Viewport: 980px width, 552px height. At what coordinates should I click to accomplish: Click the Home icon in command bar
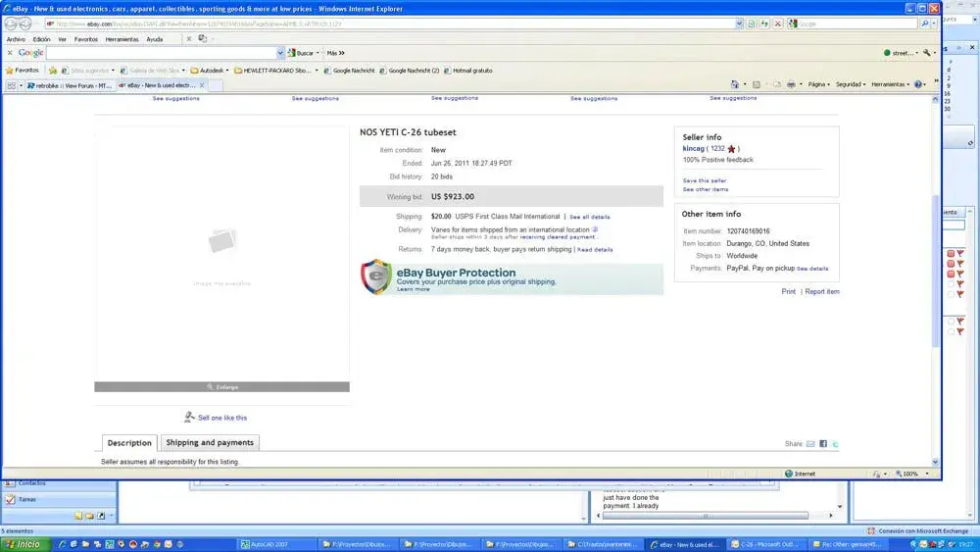(735, 84)
